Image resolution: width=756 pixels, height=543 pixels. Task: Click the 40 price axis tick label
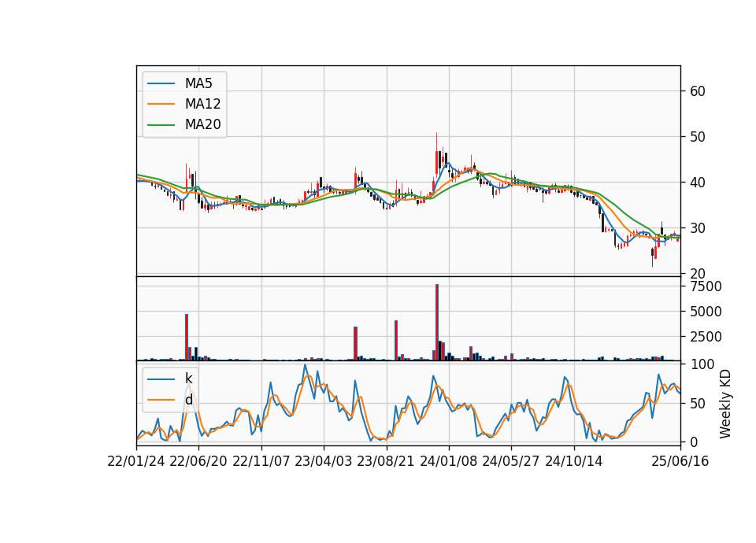(697, 183)
